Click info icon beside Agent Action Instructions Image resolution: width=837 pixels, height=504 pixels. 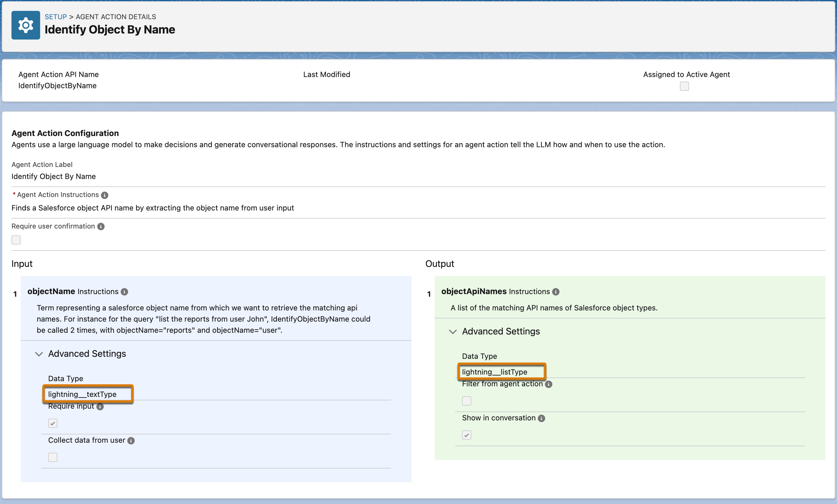click(x=105, y=195)
